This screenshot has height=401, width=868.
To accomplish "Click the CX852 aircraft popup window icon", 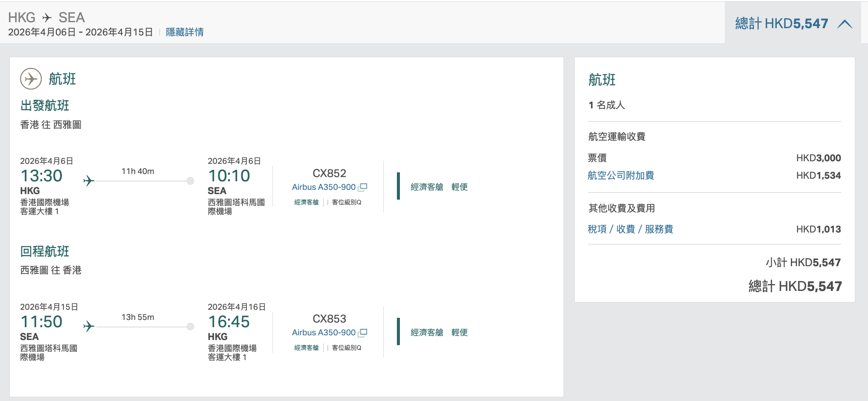I will click(363, 187).
